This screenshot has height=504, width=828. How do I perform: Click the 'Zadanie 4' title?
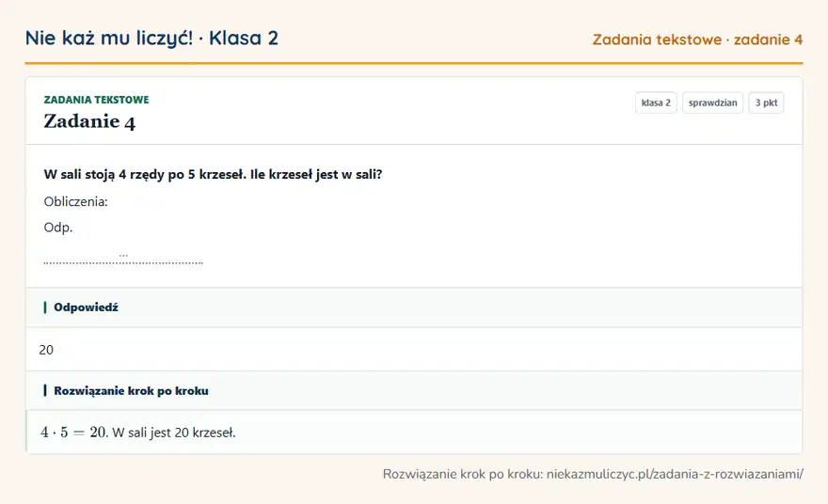click(x=89, y=121)
